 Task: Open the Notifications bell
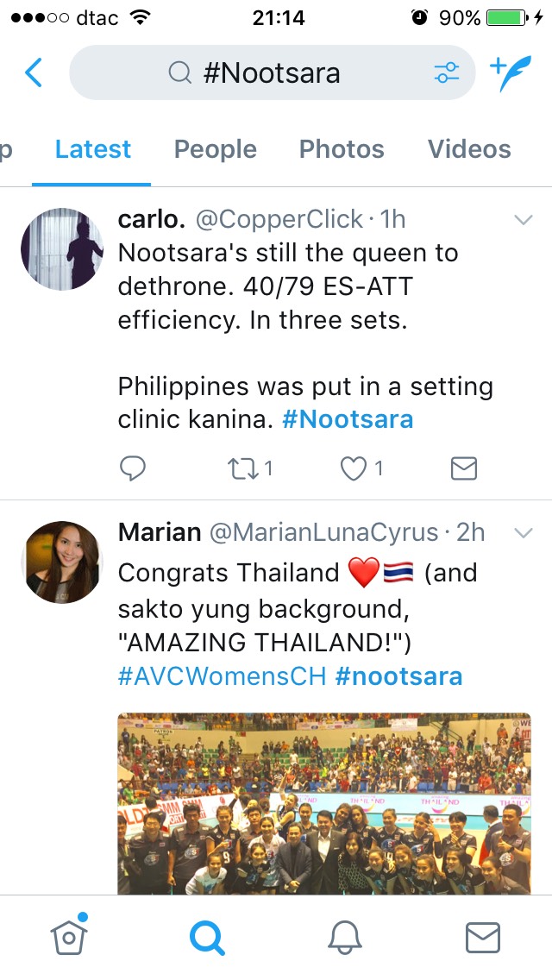344,937
